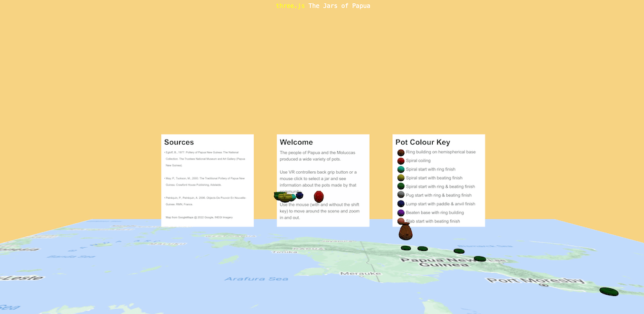Image resolution: width=644 pixels, height=314 pixels.
Task: Click the purple "Beaten base with ring building" swatch
Action: [x=401, y=212]
